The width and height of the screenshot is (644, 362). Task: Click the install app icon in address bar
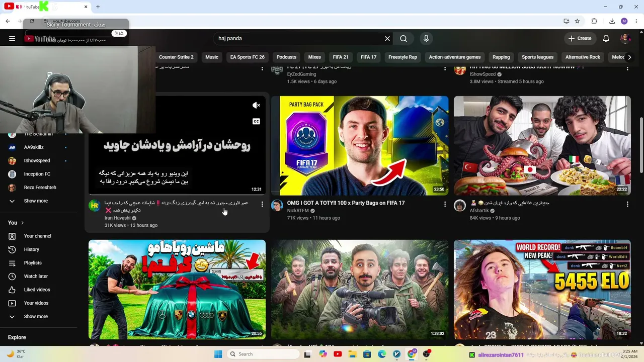coord(567,21)
